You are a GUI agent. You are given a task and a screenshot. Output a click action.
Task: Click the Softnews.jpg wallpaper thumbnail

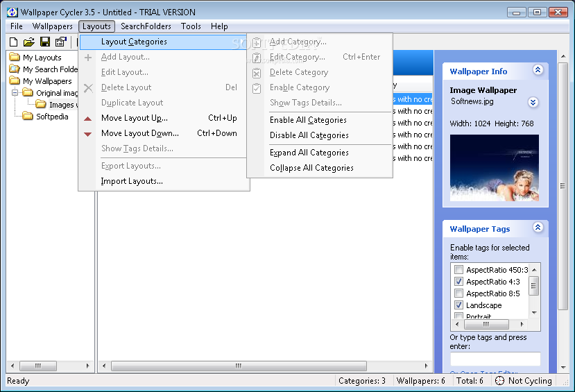click(495, 168)
